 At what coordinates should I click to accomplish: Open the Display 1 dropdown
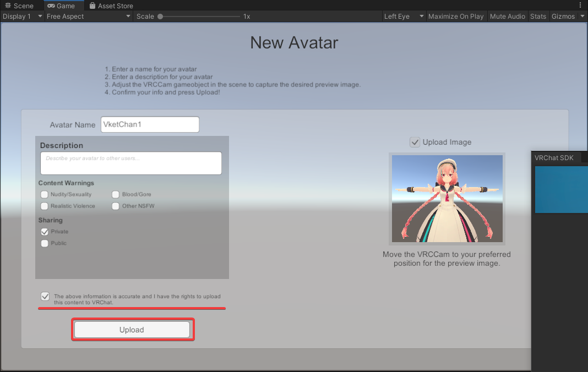tap(23, 17)
